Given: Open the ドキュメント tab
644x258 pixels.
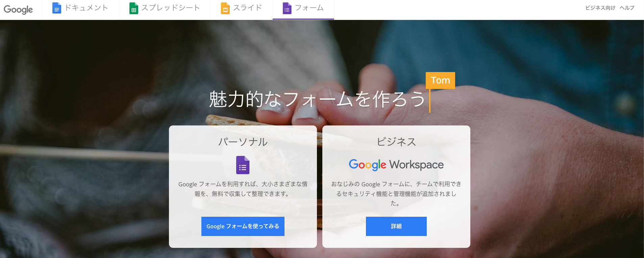Looking at the screenshot, I should coord(80,8).
